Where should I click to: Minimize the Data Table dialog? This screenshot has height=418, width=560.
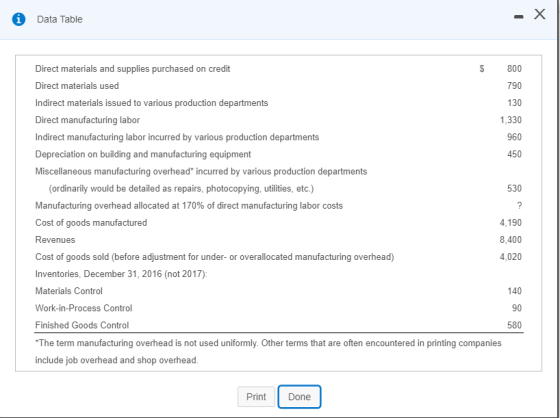pos(519,17)
